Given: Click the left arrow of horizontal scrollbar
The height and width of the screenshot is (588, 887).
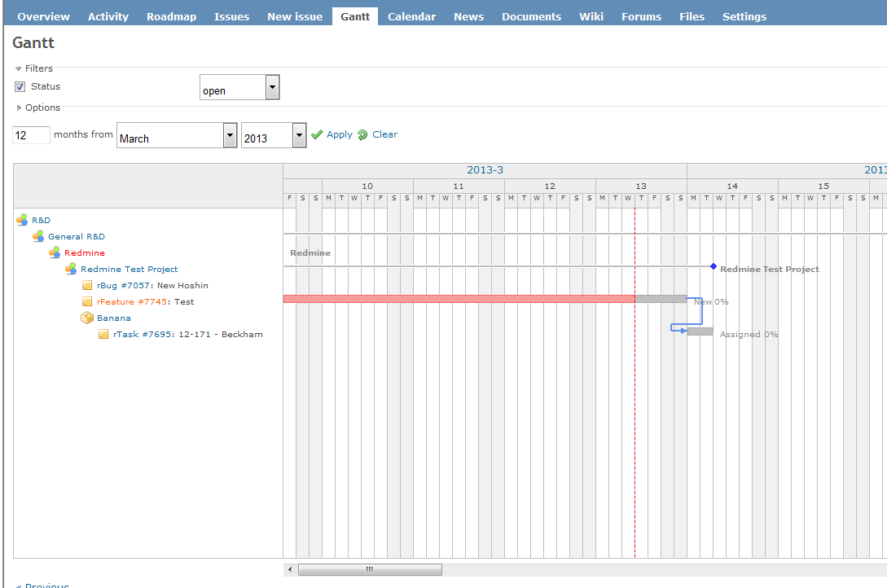Looking at the screenshot, I should 290,569.
